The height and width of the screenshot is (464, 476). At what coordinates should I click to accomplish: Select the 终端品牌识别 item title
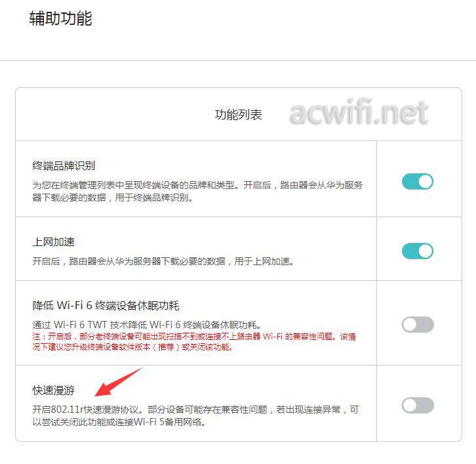(64, 165)
